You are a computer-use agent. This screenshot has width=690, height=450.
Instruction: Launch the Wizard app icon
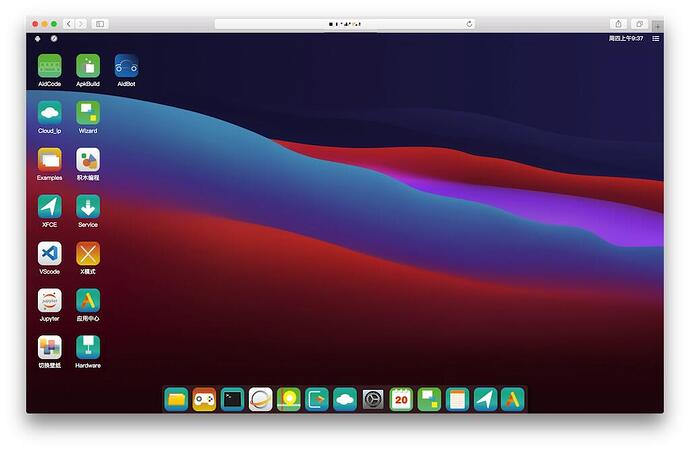tap(88, 113)
